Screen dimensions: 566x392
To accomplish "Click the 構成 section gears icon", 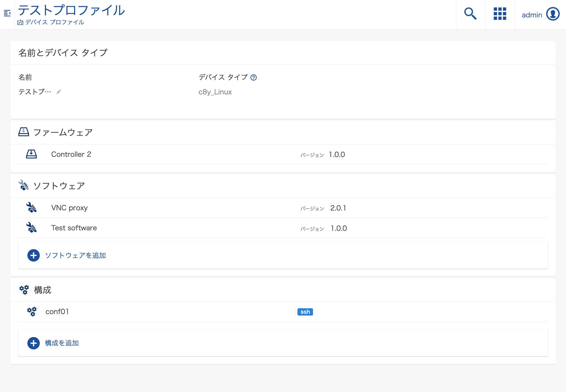I will tap(24, 290).
